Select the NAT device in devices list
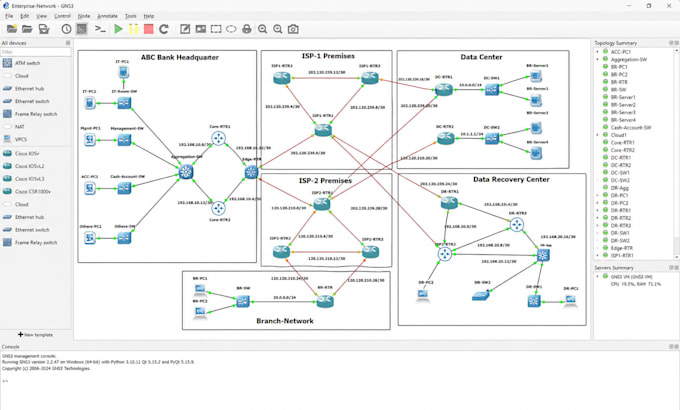680x410 pixels. tap(20, 127)
